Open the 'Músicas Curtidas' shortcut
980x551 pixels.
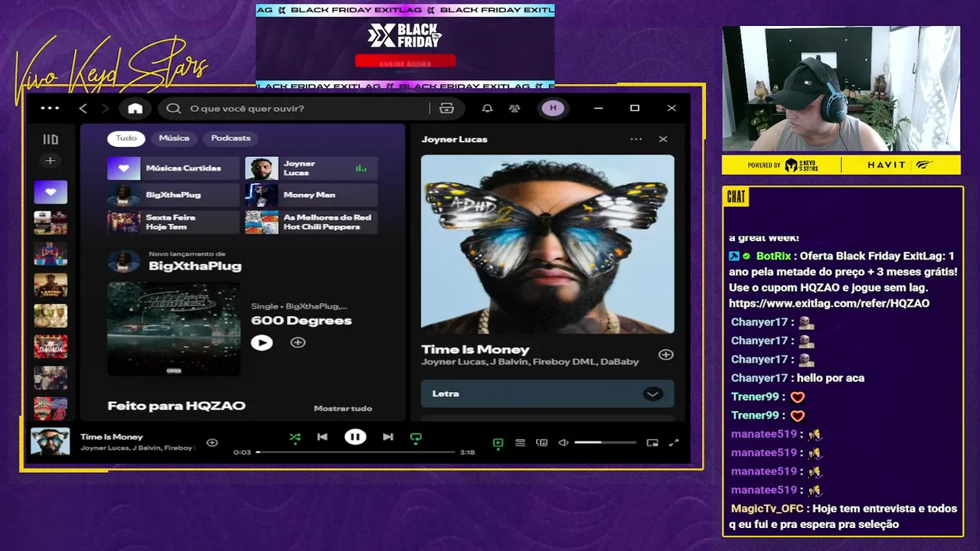pyautogui.click(x=173, y=168)
